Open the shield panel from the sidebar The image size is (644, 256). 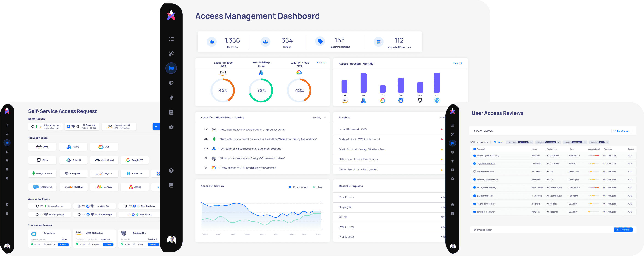[x=171, y=83]
